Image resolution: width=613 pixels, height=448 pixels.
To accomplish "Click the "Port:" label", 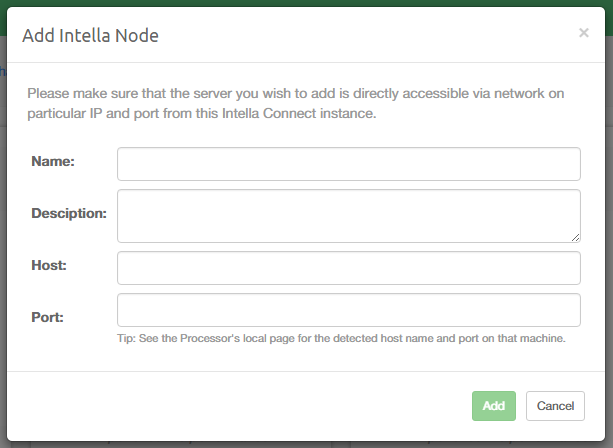I will coord(48,317).
